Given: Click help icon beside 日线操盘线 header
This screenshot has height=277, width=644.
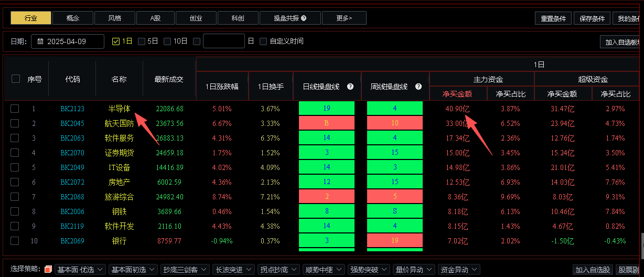Looking at the screenshot, I should [x=350, y=87].
